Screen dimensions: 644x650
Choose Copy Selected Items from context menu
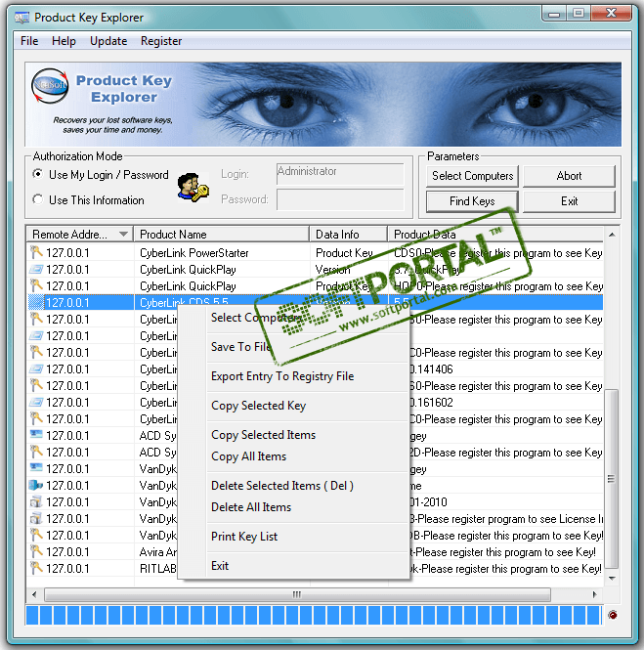(x=293, y=434)
